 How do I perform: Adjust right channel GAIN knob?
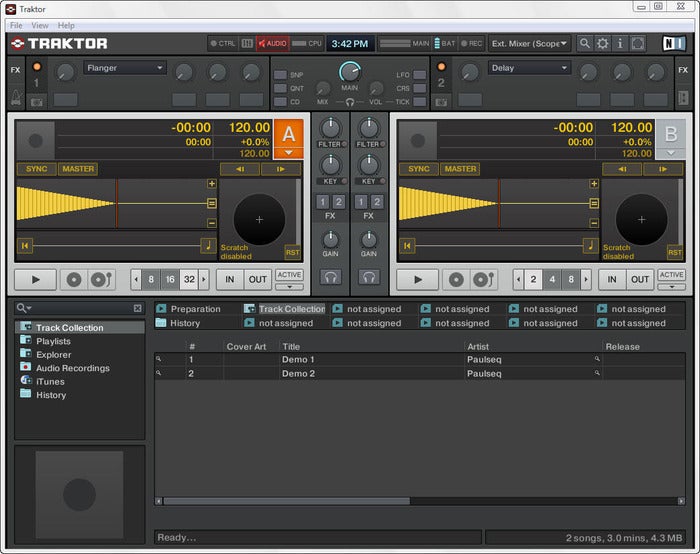pyautogui.click(x=369, y=240)
